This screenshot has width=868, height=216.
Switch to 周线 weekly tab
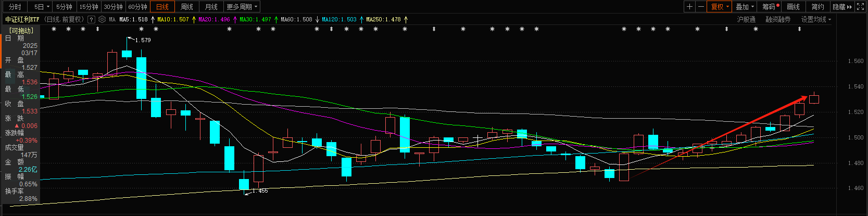[x=187, y=7]
